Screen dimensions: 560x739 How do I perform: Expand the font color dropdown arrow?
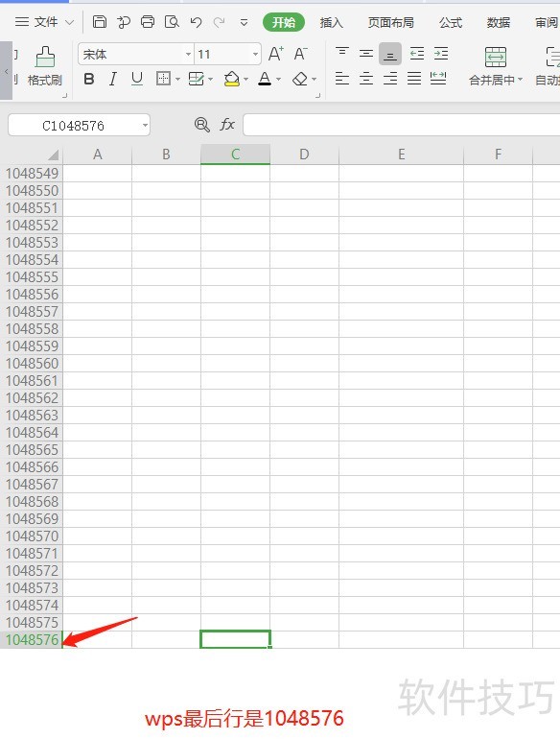click(278, 79)
